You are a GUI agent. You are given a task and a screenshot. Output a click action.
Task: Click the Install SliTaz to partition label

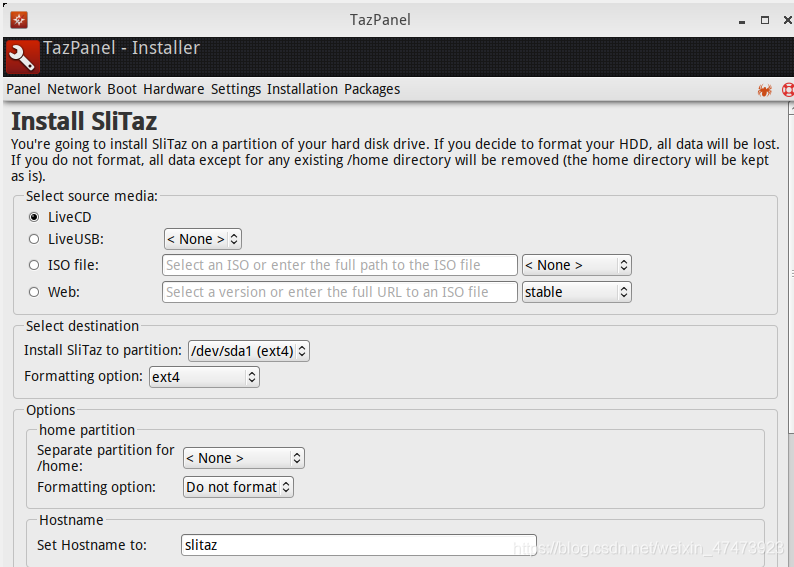pos(103,350)
